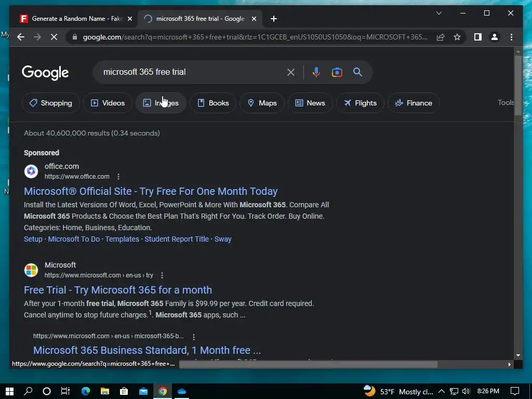Open the Templates sitelink

click(122, 239)
